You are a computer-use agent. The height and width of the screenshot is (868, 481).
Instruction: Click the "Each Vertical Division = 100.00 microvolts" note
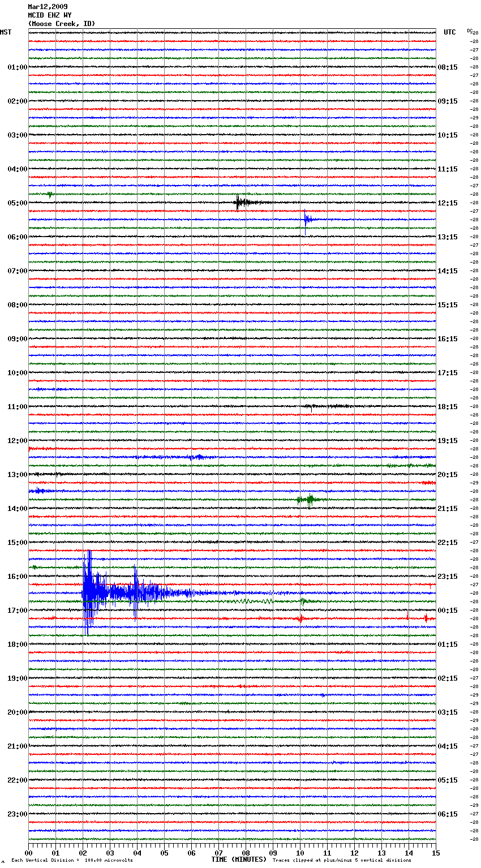tap(72, 860)
